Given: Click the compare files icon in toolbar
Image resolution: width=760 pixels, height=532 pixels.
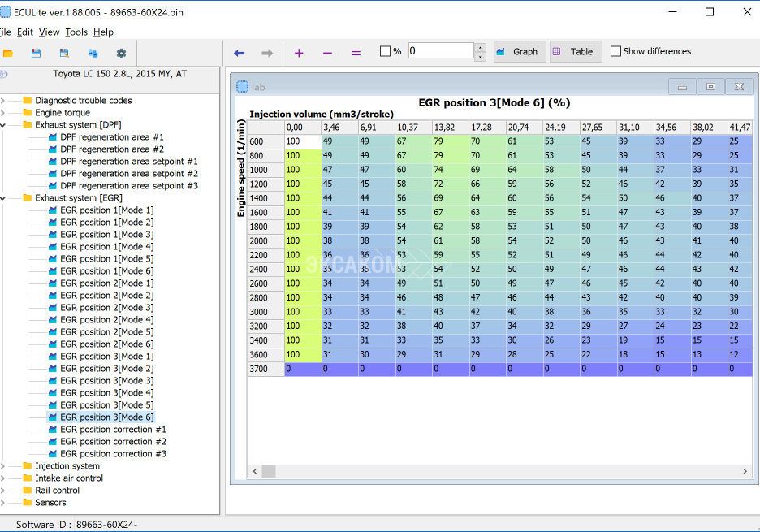Looking at the screenshot, I should [x=93, y=53].
